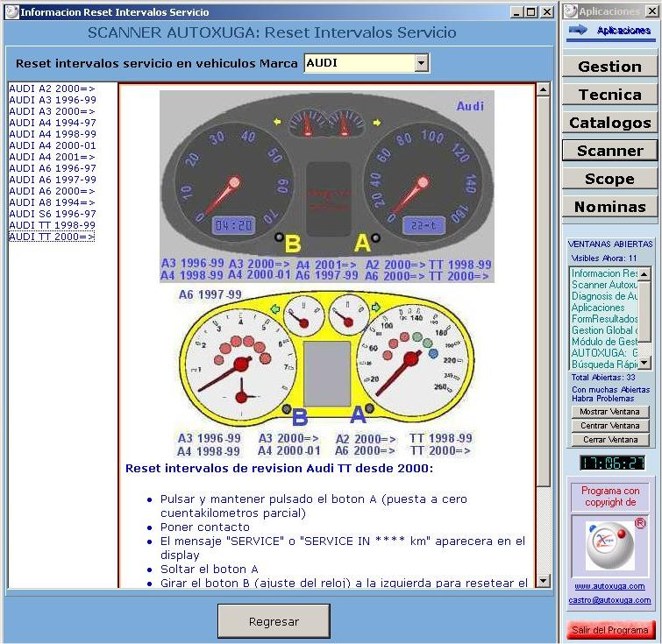
Task: Click the yellow B button marker on grey cluster
Action: click(x=293, y=244)
